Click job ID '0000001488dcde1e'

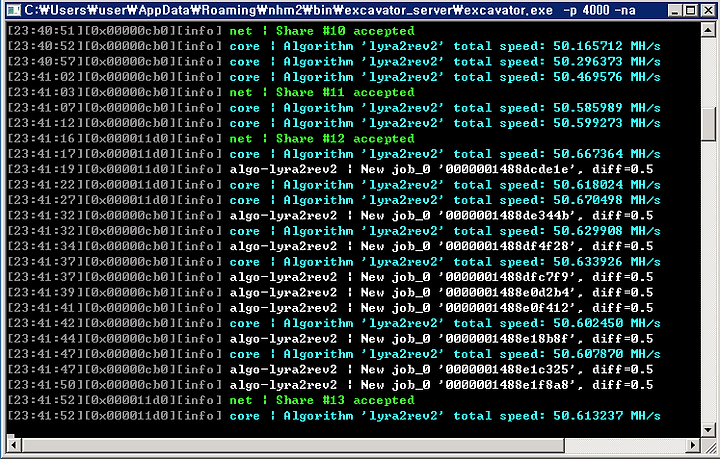tap(507, 169)
